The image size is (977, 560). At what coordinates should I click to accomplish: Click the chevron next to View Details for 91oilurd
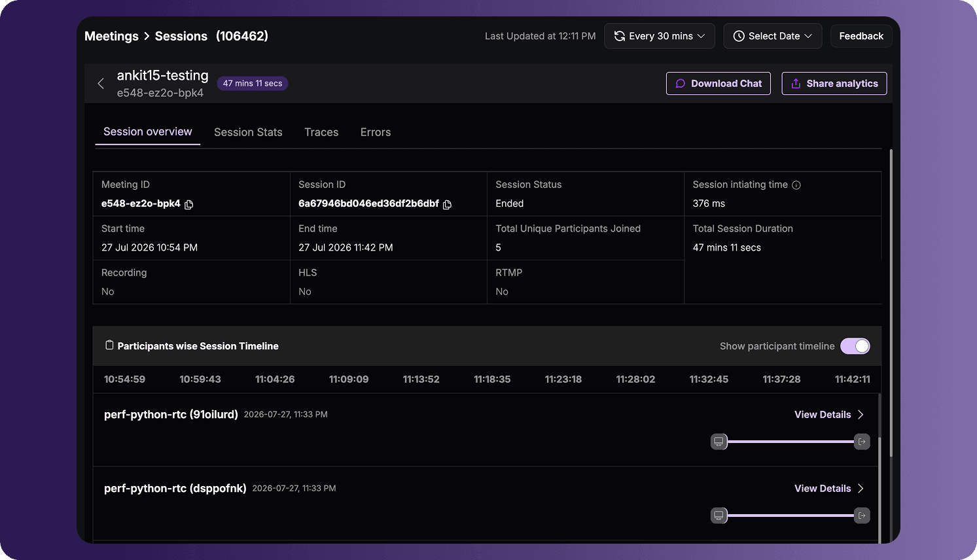click(x=861, y=415)
